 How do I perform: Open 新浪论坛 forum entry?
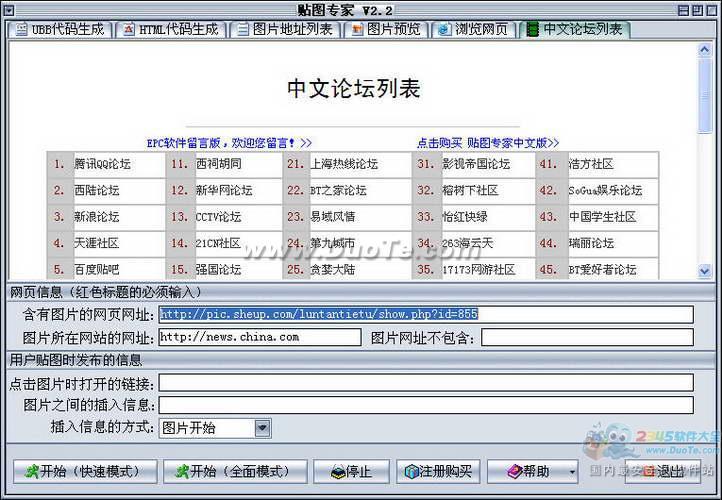(x=97, y=216)
